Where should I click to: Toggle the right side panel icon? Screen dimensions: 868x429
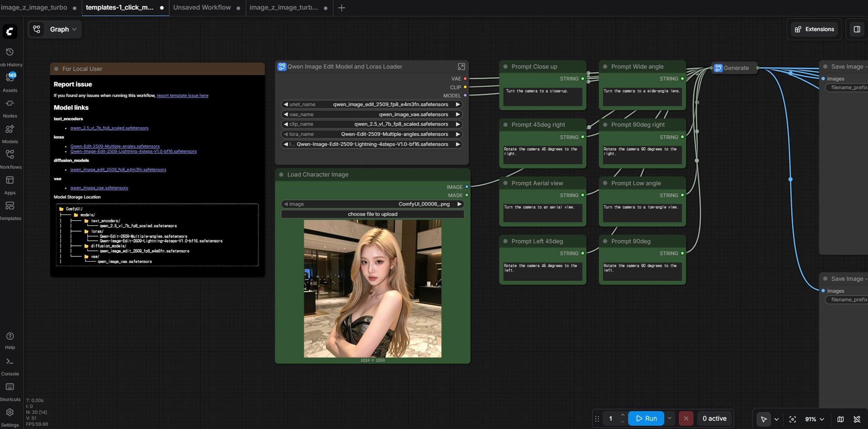pos(857,29)
